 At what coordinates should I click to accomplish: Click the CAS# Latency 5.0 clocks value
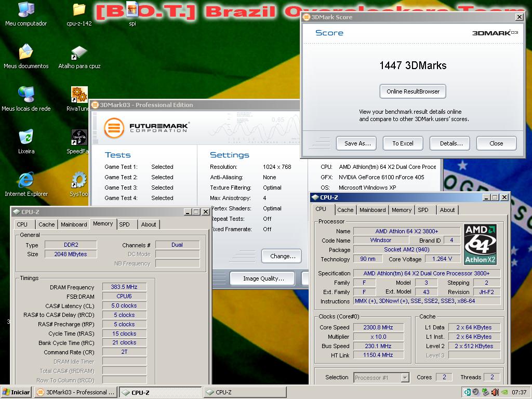tap(124, 305)
